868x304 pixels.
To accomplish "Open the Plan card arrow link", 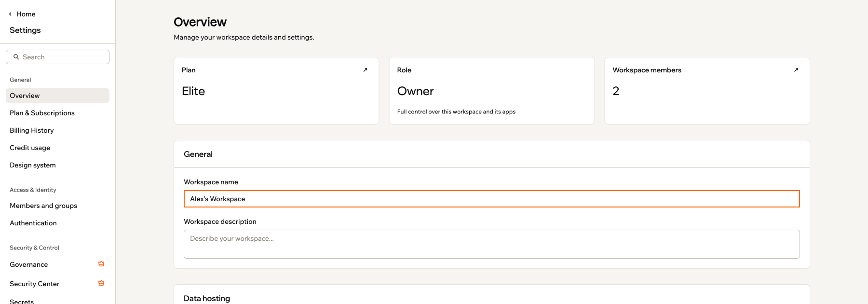I will 365,70.
